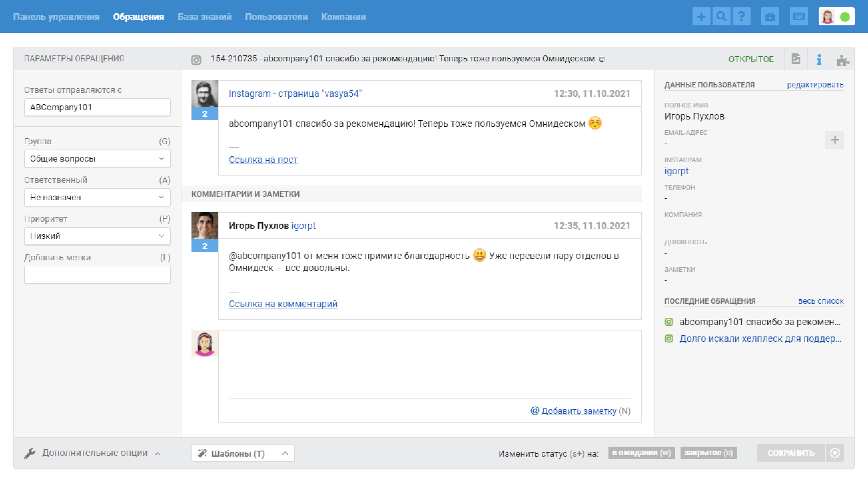
Task: Click the document icon in ticket header
Action: (796, 59)
